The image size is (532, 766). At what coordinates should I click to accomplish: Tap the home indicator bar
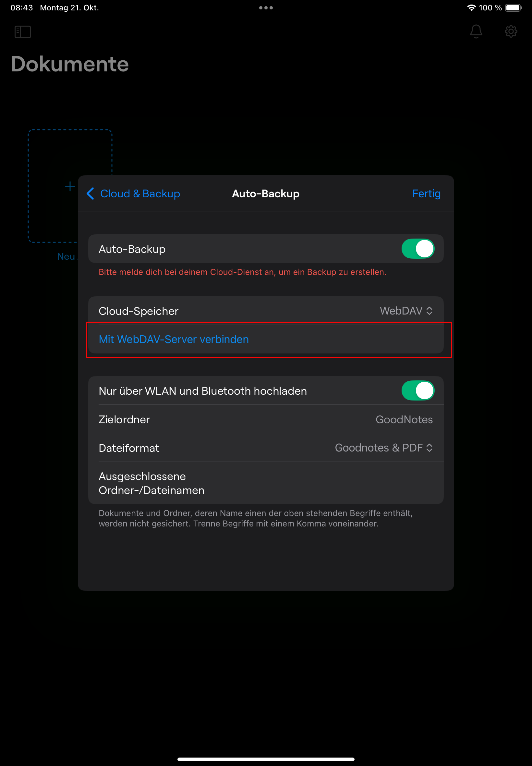pyautogui.click(x=266, y=759)
